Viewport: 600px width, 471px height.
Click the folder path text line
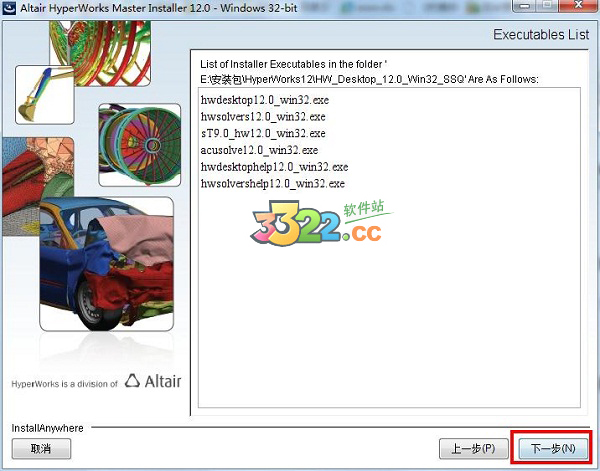[x=369, y=79]
